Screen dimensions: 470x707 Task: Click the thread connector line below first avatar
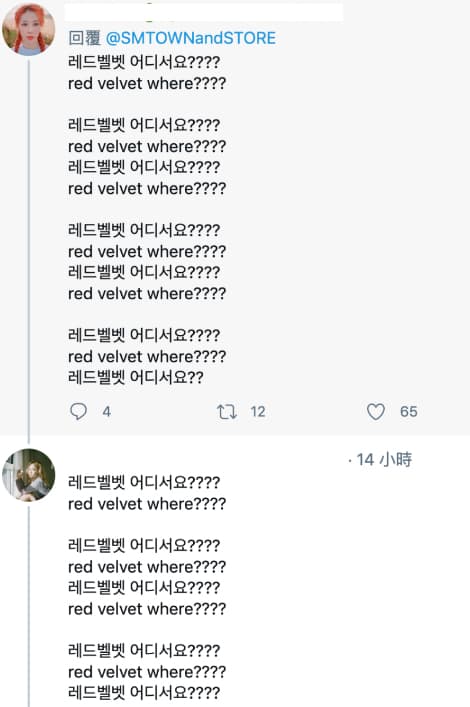coord(29,250)
